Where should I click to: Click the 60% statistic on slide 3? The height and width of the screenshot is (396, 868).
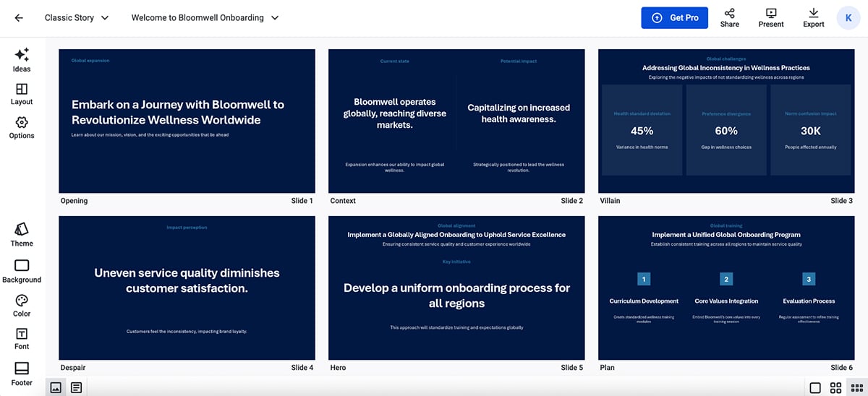pos(726,131)
